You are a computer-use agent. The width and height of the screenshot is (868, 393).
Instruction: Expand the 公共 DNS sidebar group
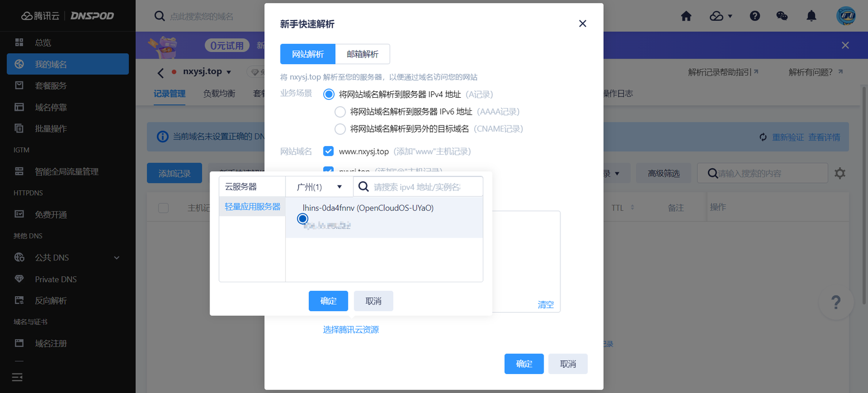pyautogui.click(x=67, y=257)
